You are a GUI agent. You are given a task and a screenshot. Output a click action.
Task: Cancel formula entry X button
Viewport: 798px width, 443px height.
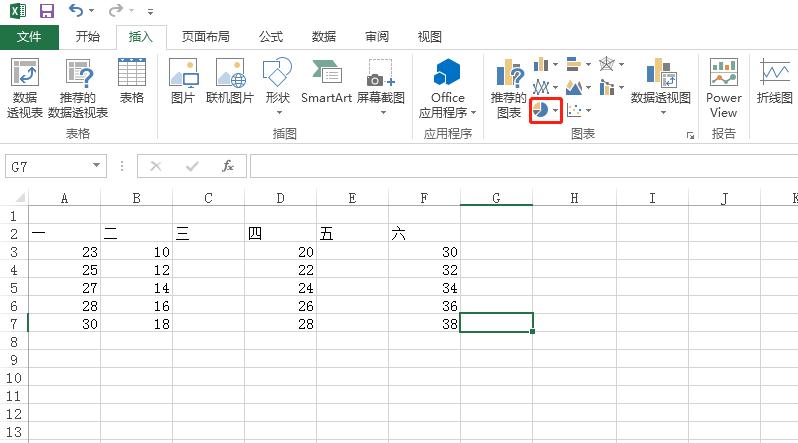click(156, 166)
